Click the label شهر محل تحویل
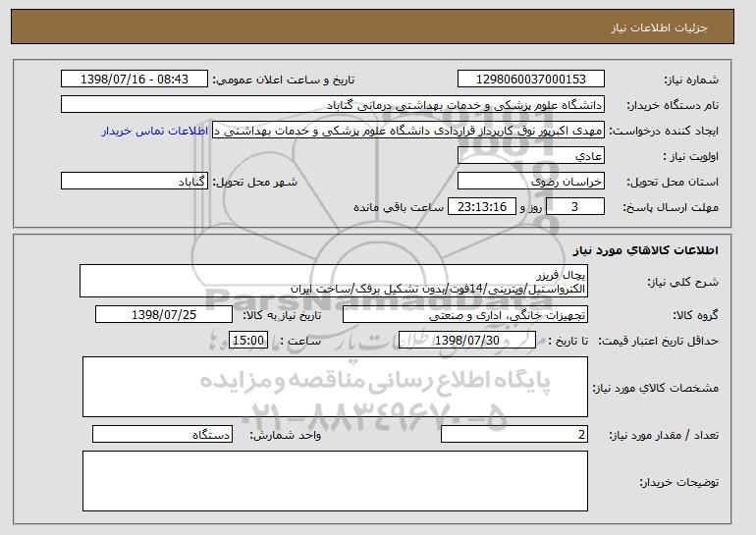The image size is (756, 535). [255, 183]
